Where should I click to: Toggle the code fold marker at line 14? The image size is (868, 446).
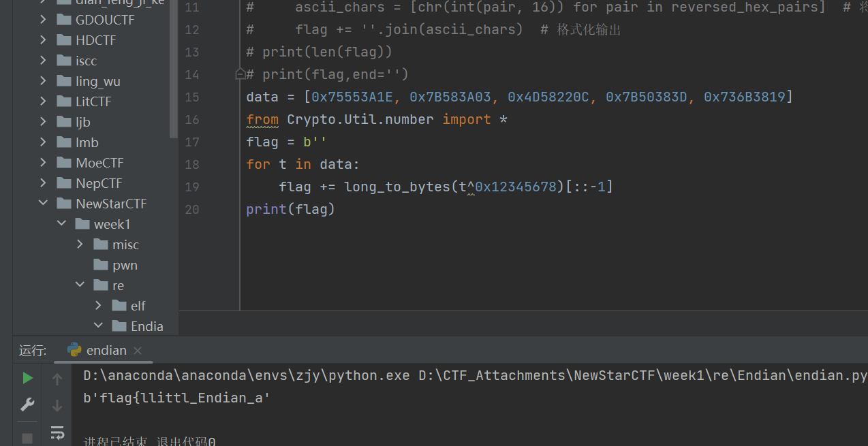tap(240, 74)
